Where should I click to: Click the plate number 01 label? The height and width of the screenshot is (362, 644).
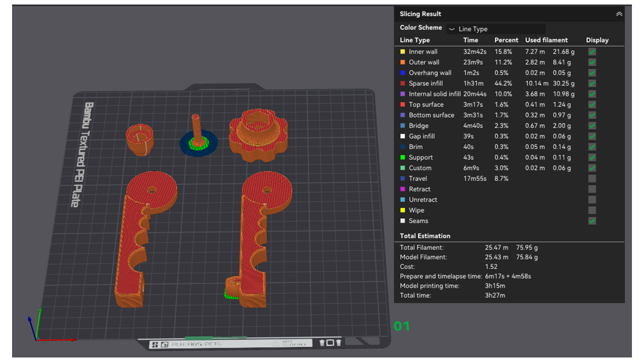click(x=401, y=326)
